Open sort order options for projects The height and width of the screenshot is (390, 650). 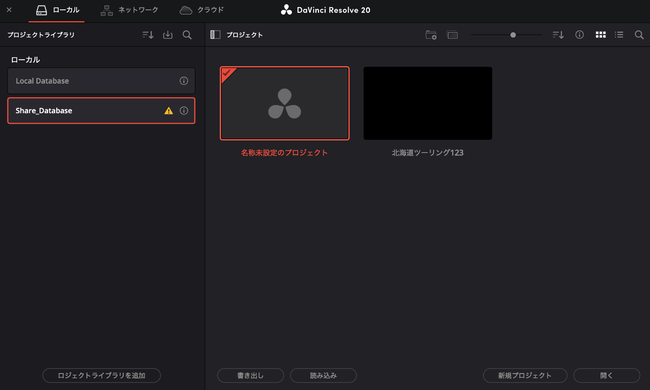tap(558, 35)
